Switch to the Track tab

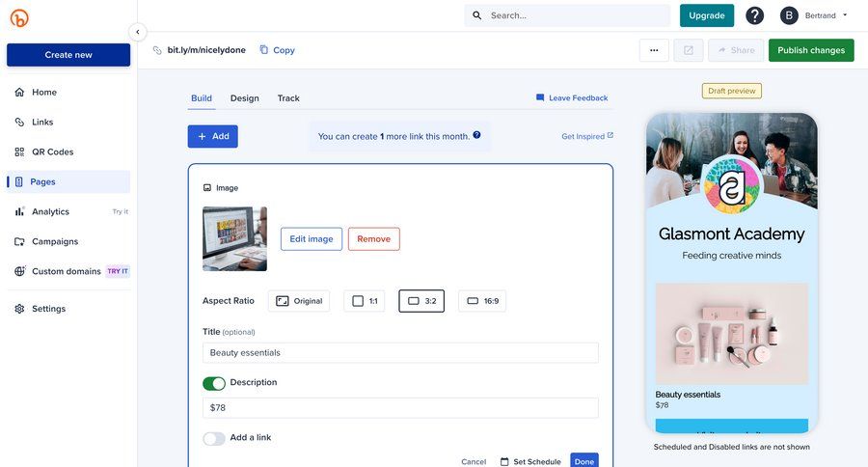[x=288, y=98]
